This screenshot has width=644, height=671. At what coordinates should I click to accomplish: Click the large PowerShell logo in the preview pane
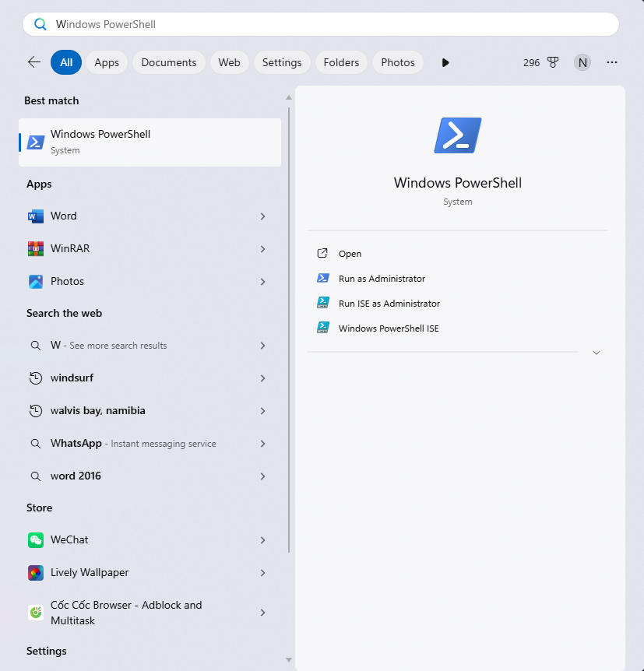click(x=458, y=135)
